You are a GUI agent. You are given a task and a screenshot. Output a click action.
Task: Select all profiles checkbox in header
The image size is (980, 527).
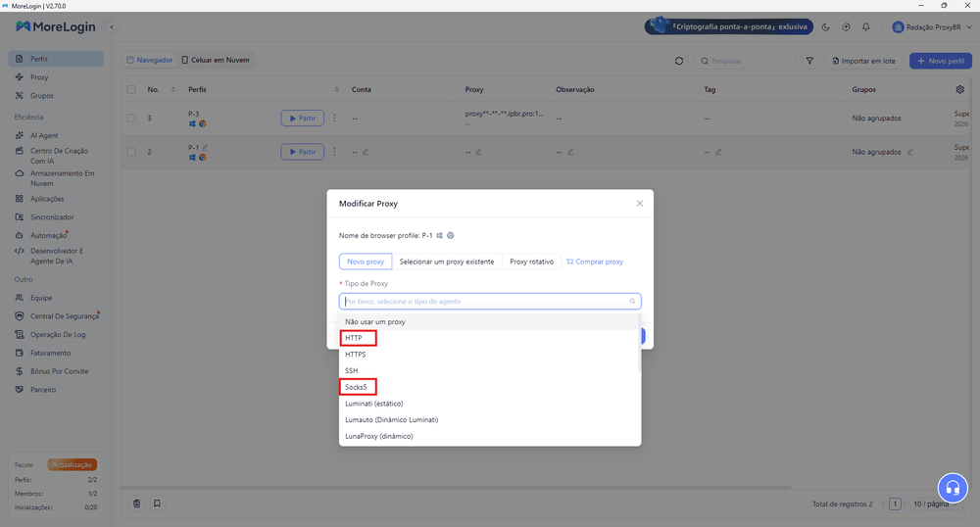[x=131, y=89]
